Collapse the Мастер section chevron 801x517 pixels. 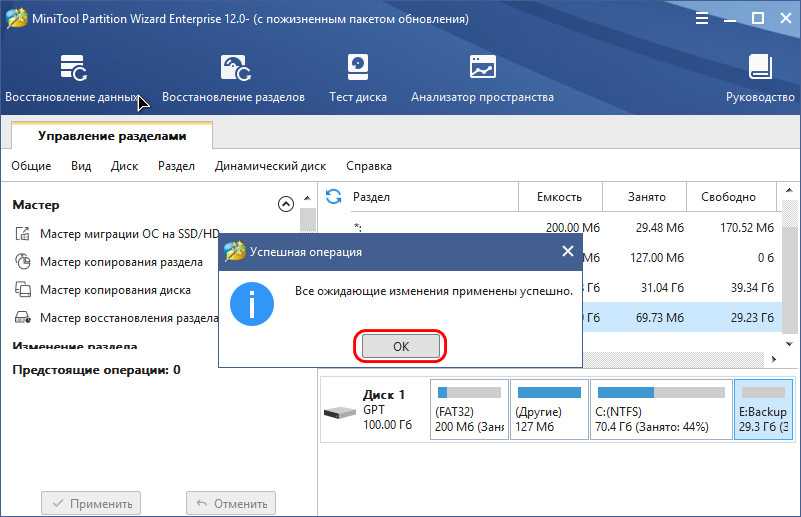285,204
